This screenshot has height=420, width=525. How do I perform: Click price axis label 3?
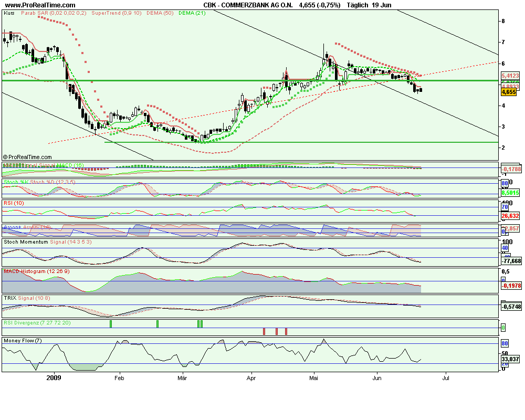coord(503,127)
